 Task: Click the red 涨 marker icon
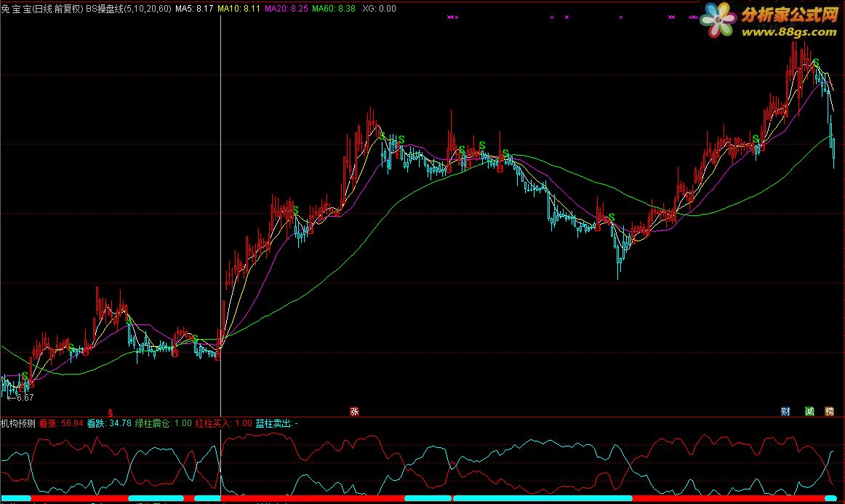354,412
